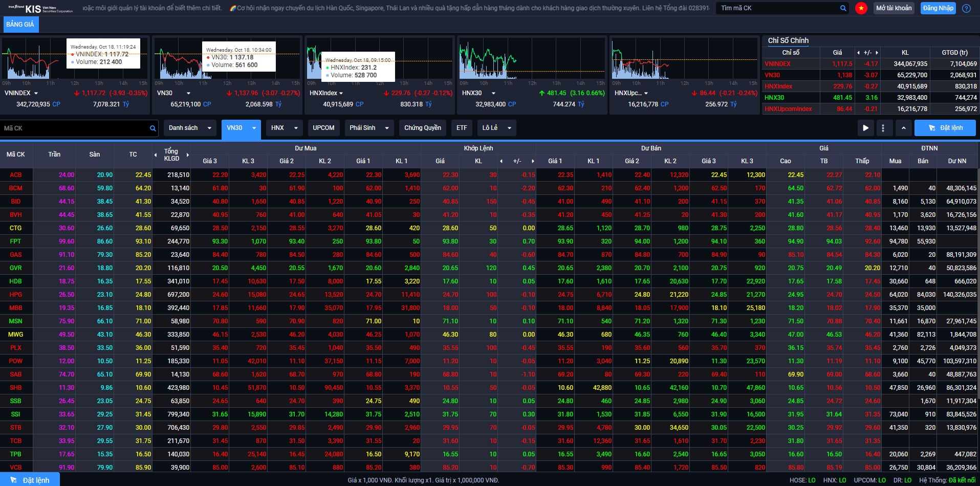Open the three-dot options menu
The width and height of the screenshot is (980, 486).
click(x=883, y=128)
